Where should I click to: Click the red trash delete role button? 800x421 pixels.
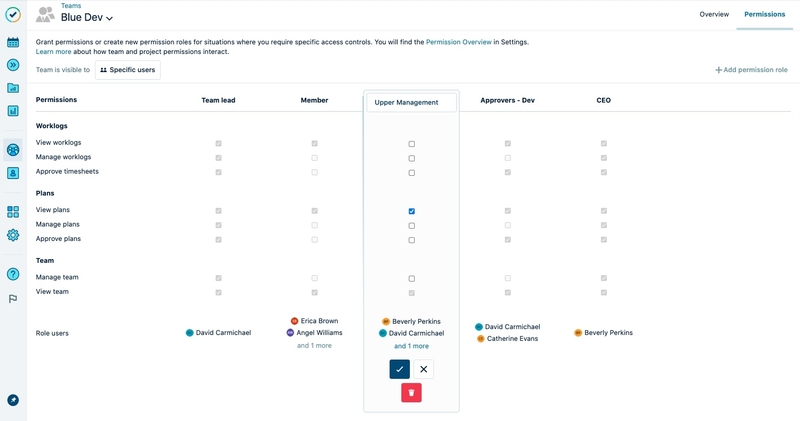[411, 393]
